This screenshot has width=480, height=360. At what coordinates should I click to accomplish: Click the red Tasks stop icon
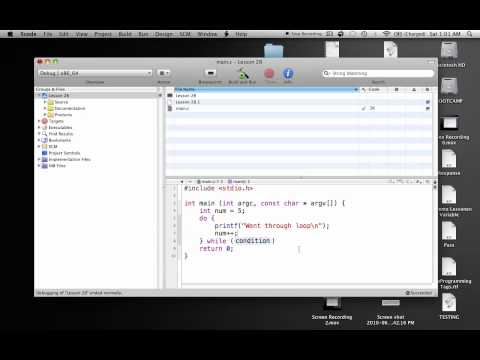click(x=269, y=73)
